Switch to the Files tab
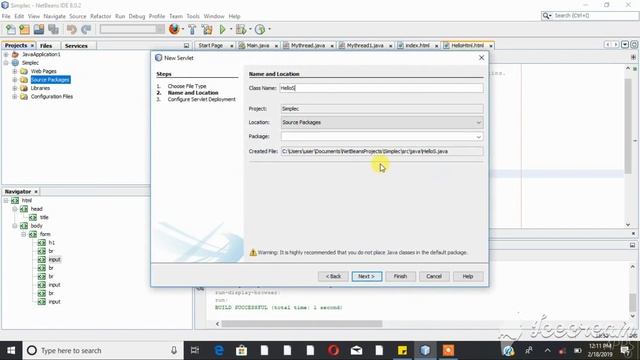This screenshot has height=360, width=640. 46,46
